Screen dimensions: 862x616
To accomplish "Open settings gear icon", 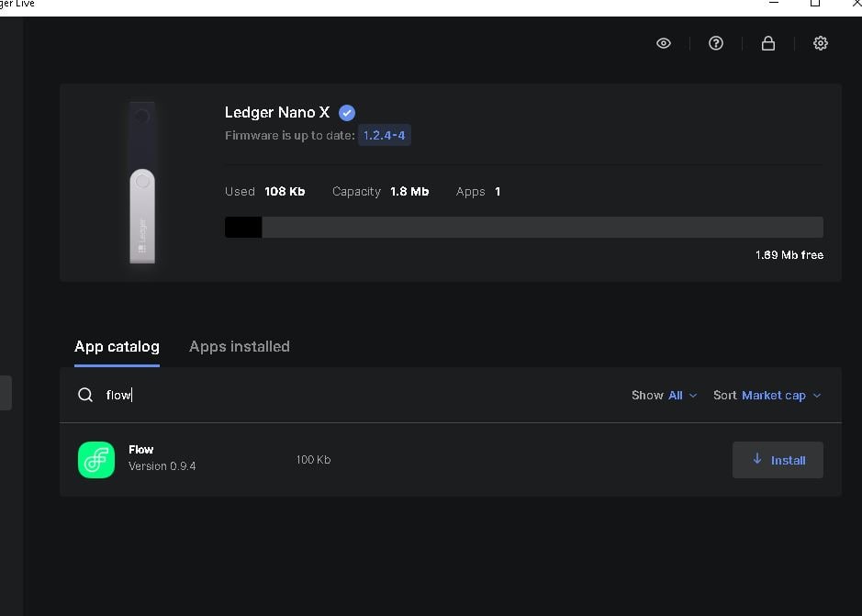I will coord(820,43).
